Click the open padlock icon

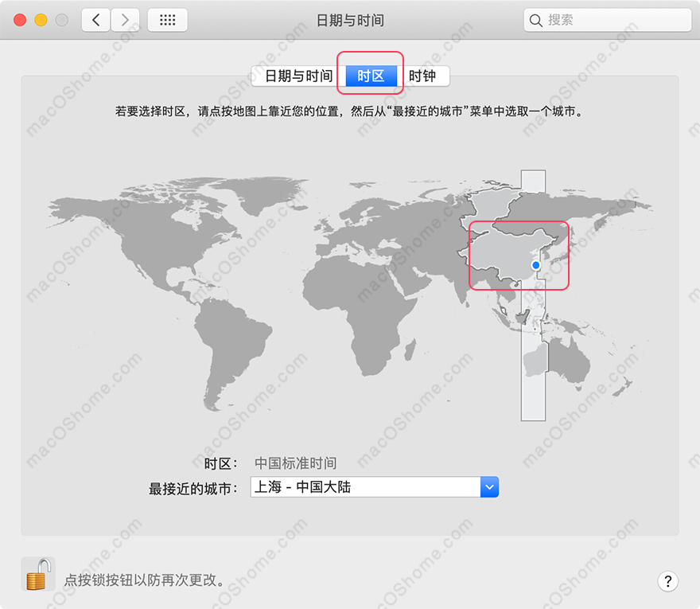pos(36,573)
